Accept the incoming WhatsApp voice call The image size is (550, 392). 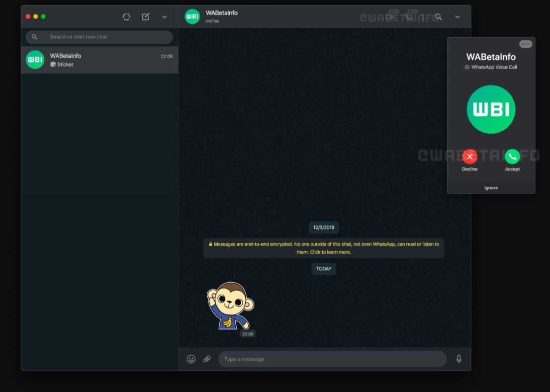pyautogui.click(x=512, y=157)
